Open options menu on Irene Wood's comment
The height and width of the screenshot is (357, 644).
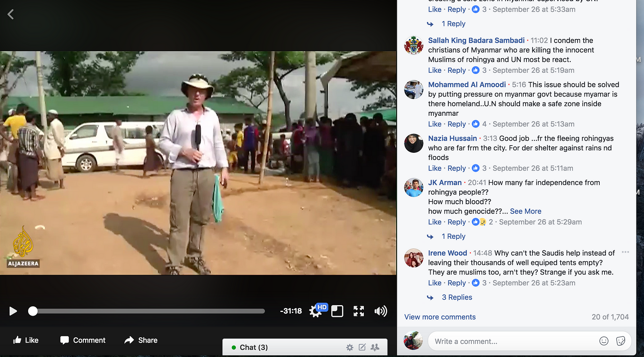pos(625,252)
